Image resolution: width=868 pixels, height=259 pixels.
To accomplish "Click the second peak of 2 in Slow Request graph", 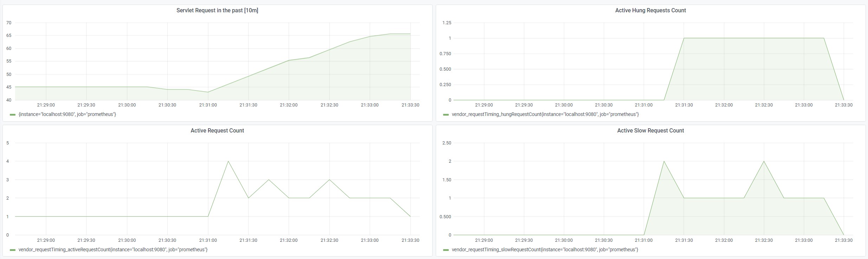I will pos(764,161).
